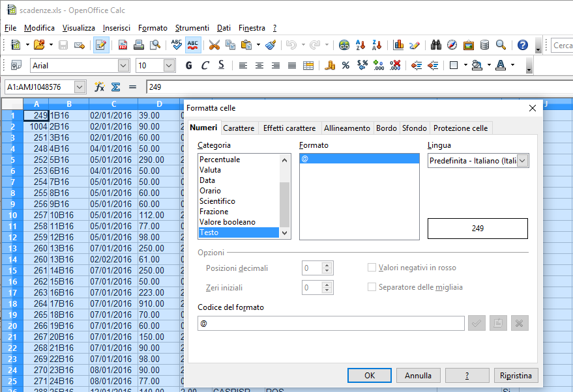The width and height of the screenshot is (573, 392).
Task: Click the Print icon
Action: (139, 45)
